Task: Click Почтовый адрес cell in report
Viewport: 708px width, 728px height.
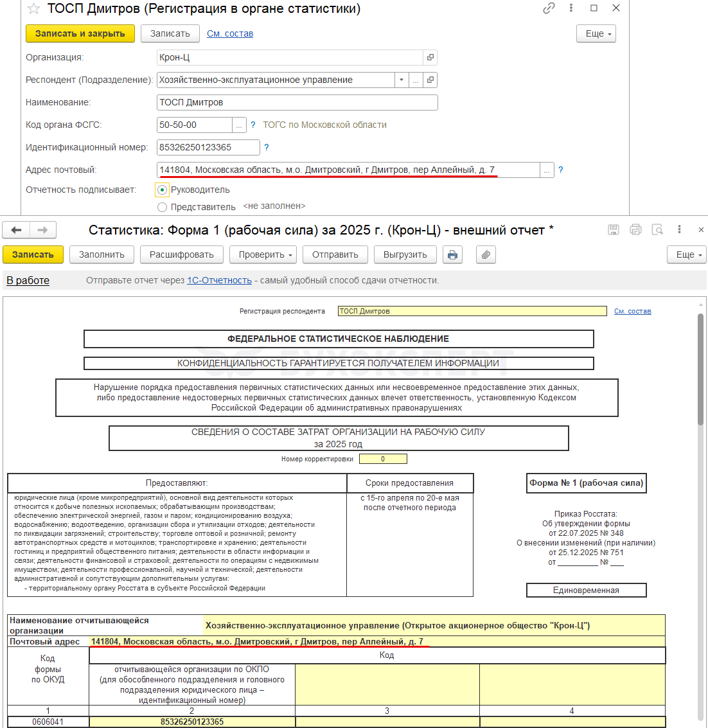Action: pyautogui.click(x=377, y=642)
